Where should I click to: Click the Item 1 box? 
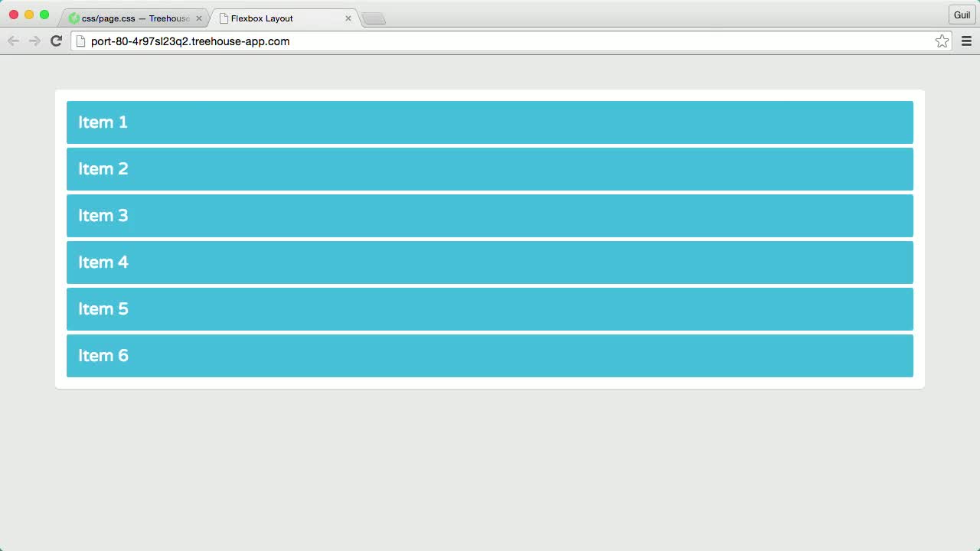click(x=490, y=122)
